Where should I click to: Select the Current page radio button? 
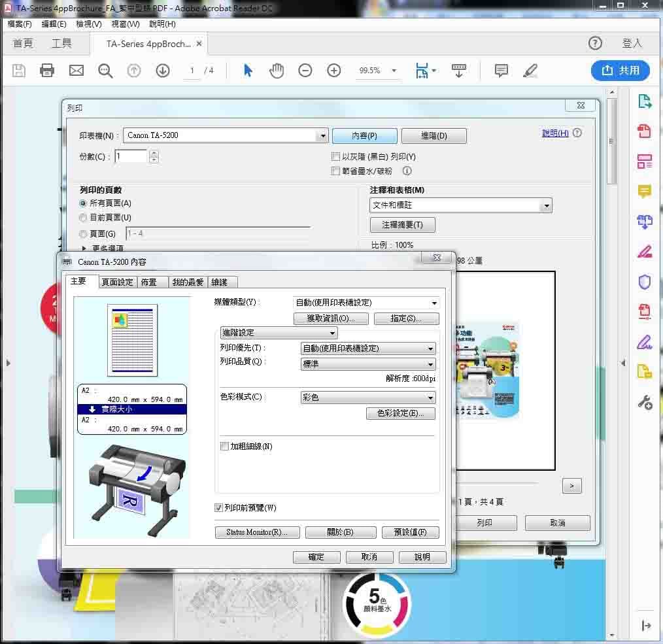tap(83, 218)
